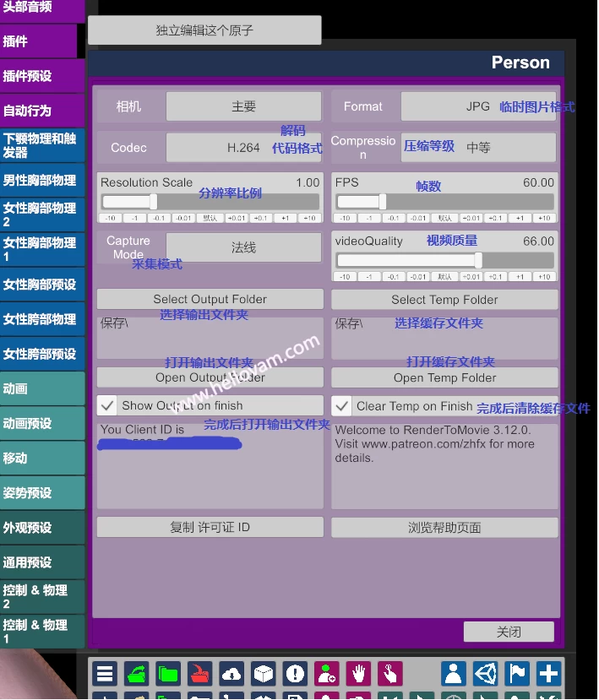599x700 pixels.
Task: Open the Format dropdown showing JPG
Action: [477, 107]
